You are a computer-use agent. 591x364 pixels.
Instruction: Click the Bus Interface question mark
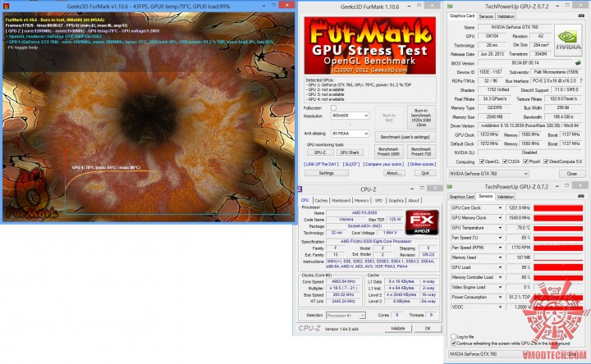pyautogui.click(x=581, y=81)
